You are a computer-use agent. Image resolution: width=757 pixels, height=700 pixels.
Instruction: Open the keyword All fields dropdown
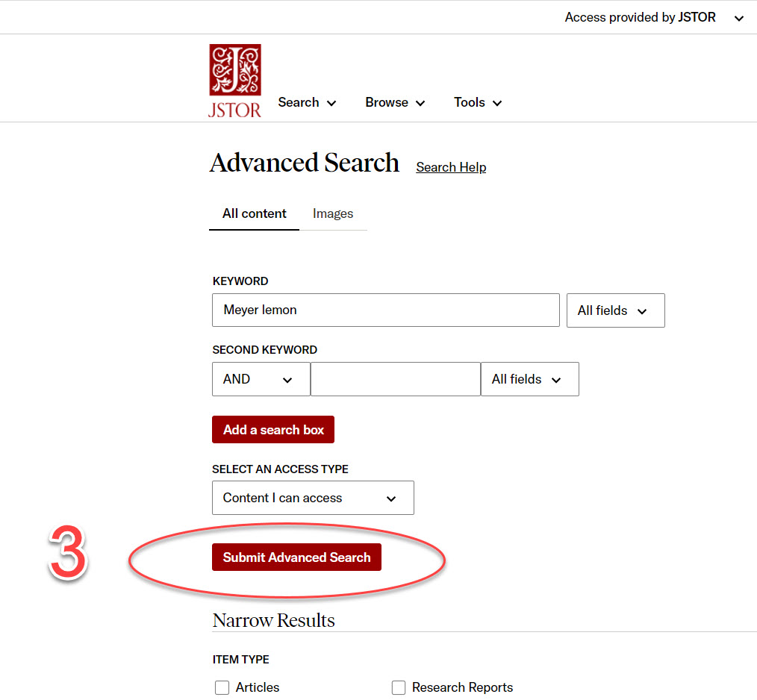616,310
